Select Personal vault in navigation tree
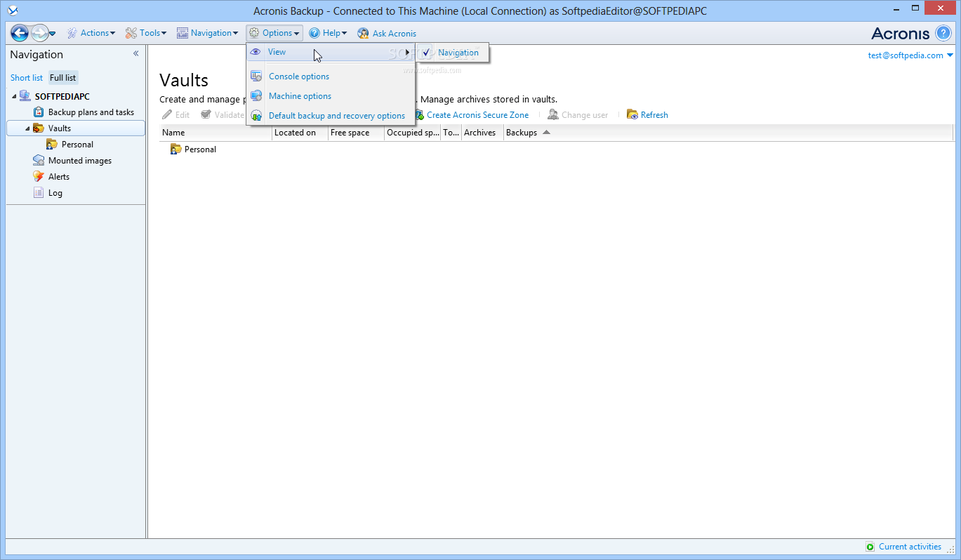961x560 pixels. (x=77, y=145)
